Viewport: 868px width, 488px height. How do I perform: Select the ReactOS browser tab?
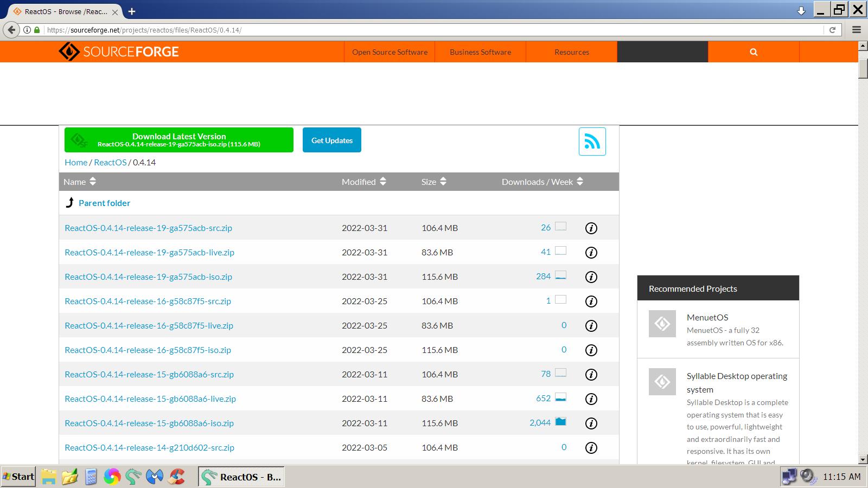pyautogui.click(x=65, y=11)
